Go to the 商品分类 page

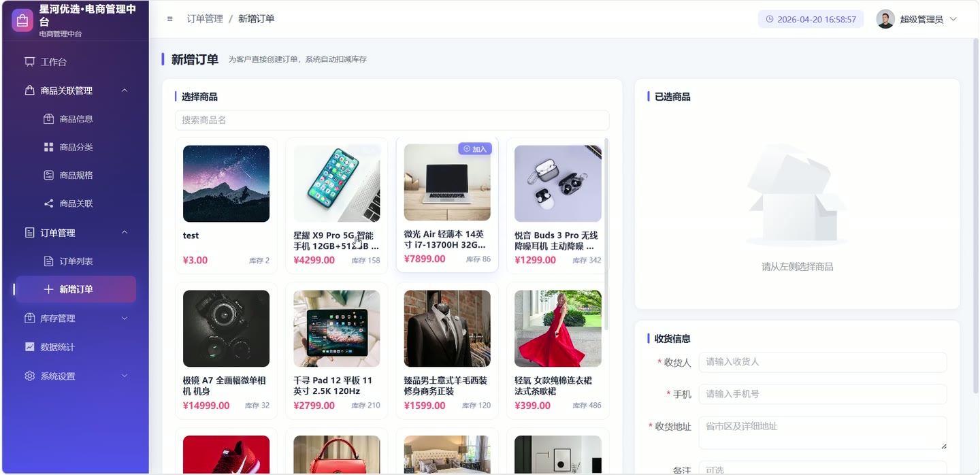click(76, 147)
